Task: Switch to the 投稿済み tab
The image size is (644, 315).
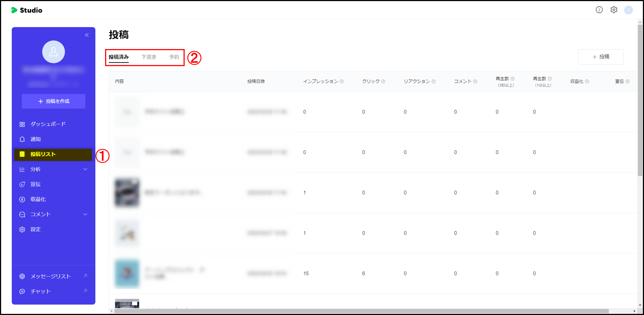Action: 119,57
